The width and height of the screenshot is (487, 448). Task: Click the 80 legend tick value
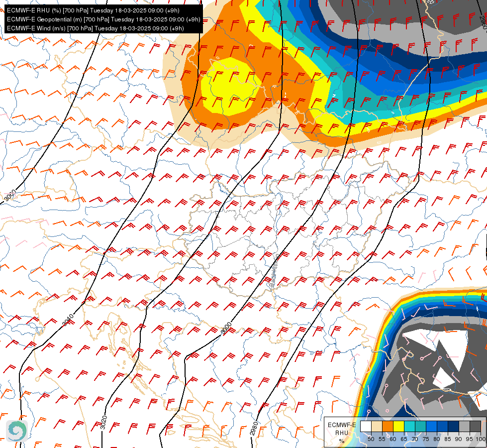[x=437, y=439]
